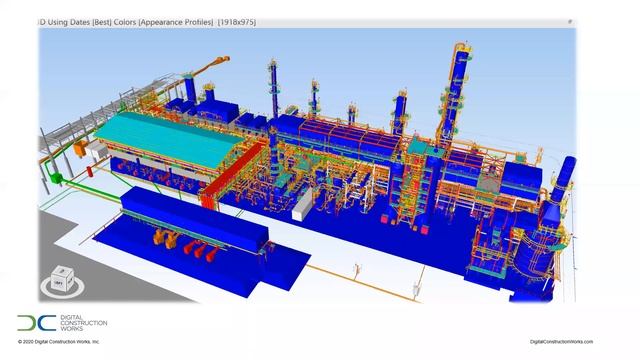Click the pin icon in viewport title bar
The width and height of the screenshot is (640, 360).
click(x=570, y=22)
